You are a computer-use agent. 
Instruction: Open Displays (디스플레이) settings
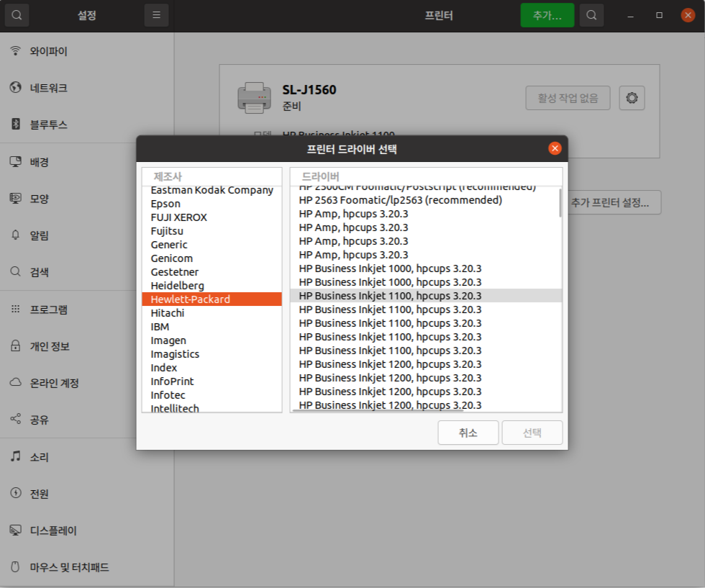87,531
